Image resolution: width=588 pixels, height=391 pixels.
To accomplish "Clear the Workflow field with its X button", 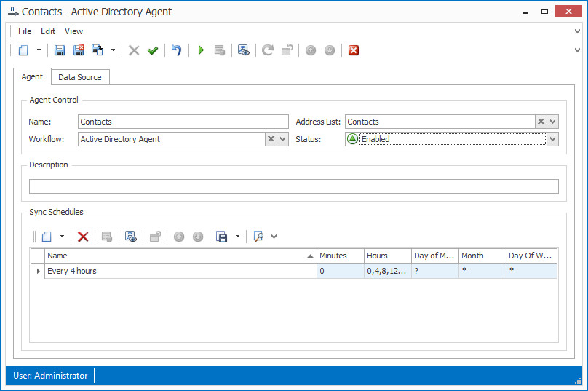I will [x=271, y=139].
